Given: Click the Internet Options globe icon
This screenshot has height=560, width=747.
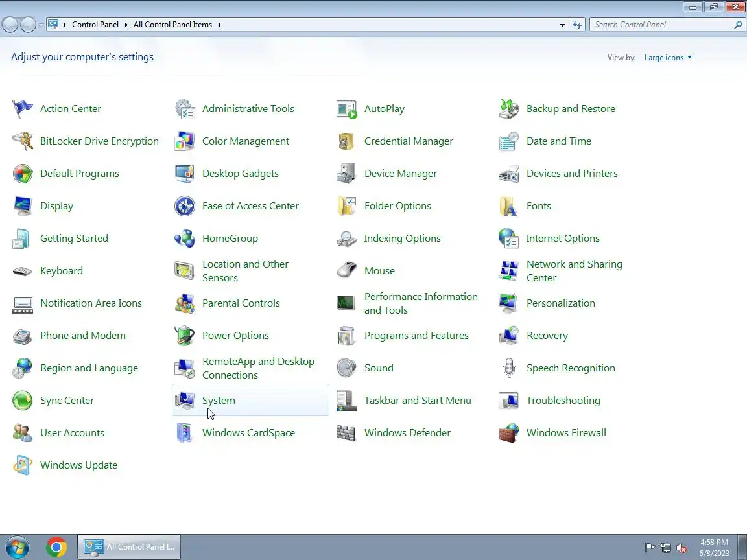Looking at the screenshot, I should point(509,239).
